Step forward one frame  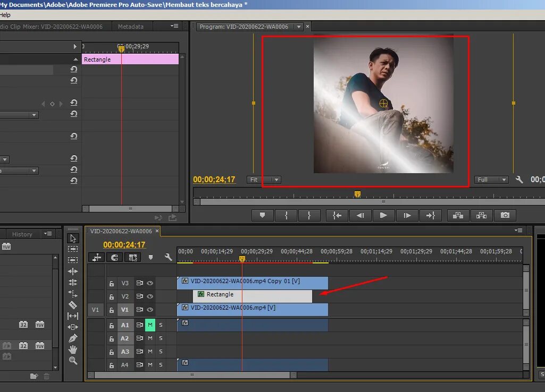(x=407, y=215)
